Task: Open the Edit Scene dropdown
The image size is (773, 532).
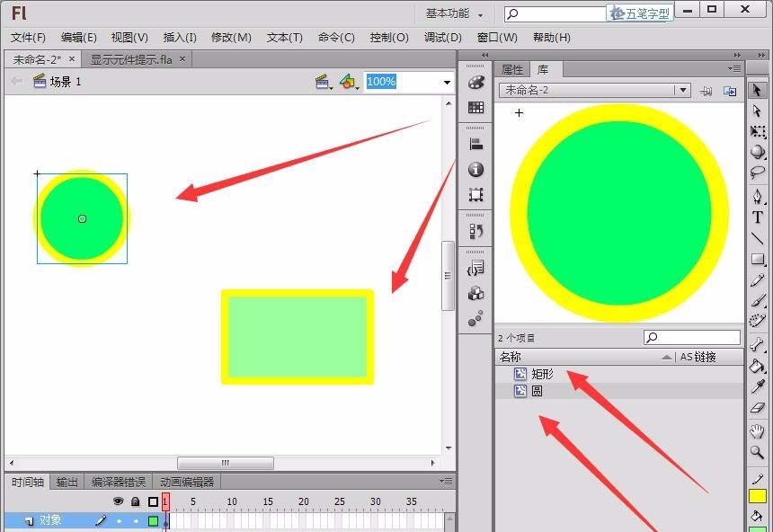Action: tap(324, 82)
